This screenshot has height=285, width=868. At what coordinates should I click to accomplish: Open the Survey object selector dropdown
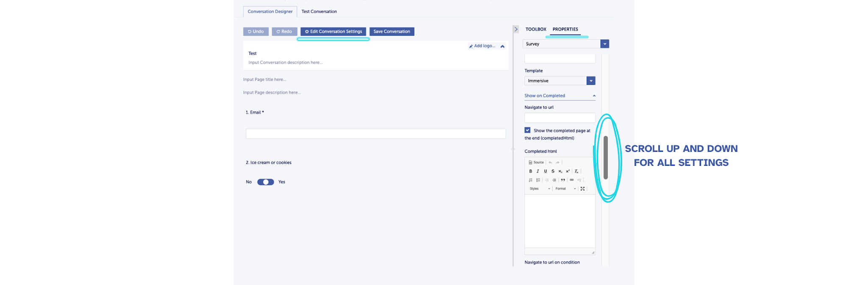[x=566, y=44]
